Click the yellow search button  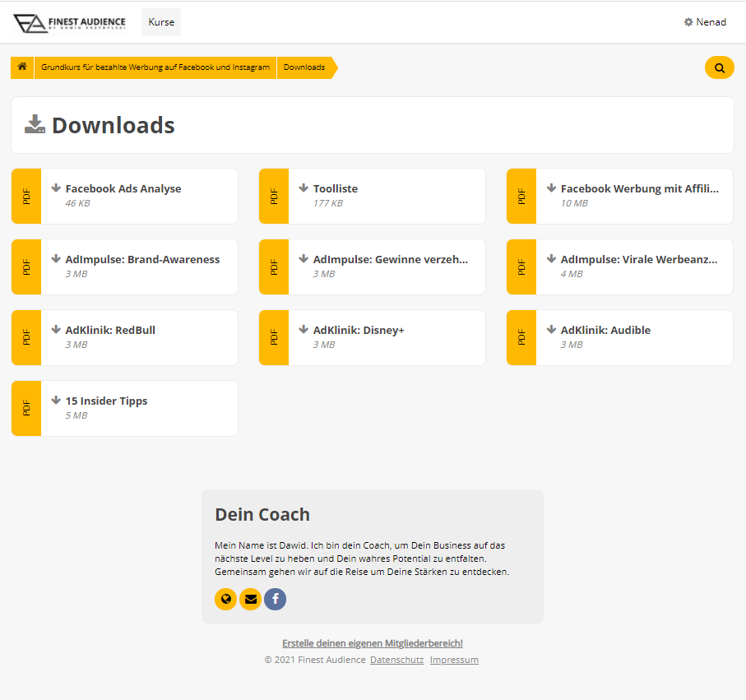pos(720,67)
